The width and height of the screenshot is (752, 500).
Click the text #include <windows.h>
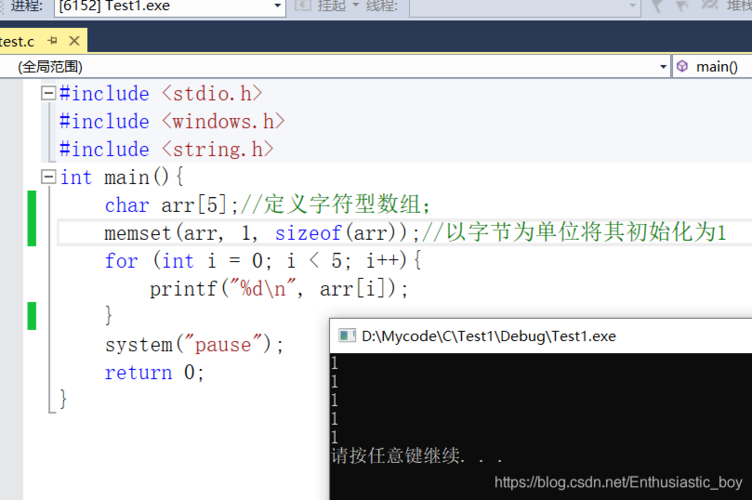pos(172,121)
